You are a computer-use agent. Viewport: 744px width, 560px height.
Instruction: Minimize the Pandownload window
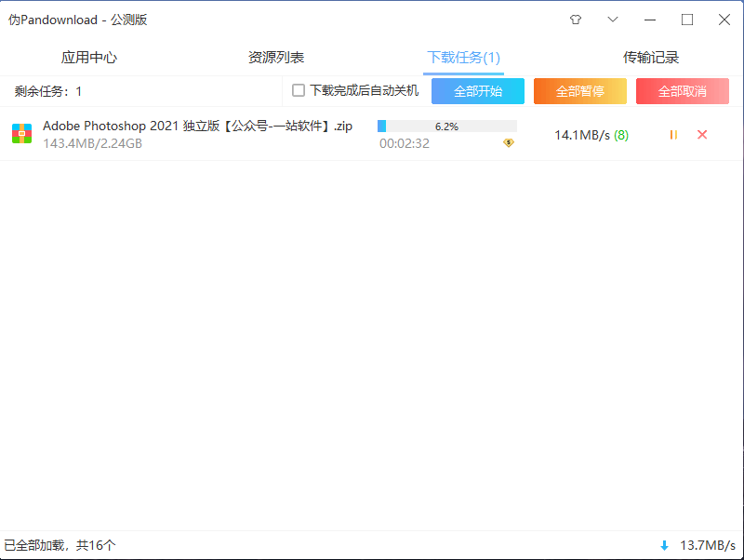(x=650, y=20)
